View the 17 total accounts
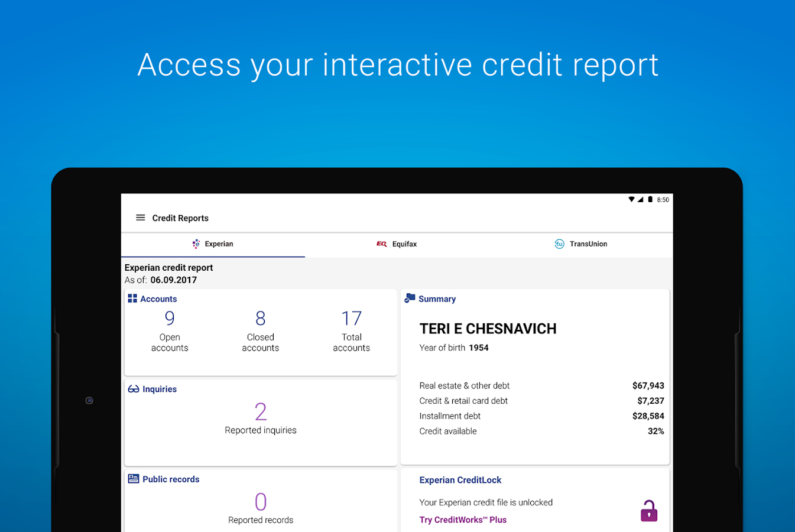The width and height of the screenshot is (795, 532). (352, 332)
